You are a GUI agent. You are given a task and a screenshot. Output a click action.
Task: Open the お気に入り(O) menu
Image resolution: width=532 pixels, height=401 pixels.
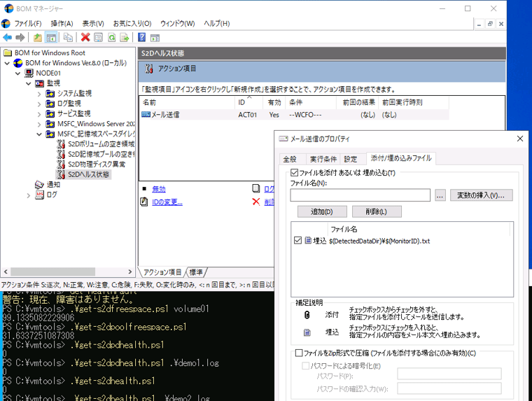(x=132, y=23)
